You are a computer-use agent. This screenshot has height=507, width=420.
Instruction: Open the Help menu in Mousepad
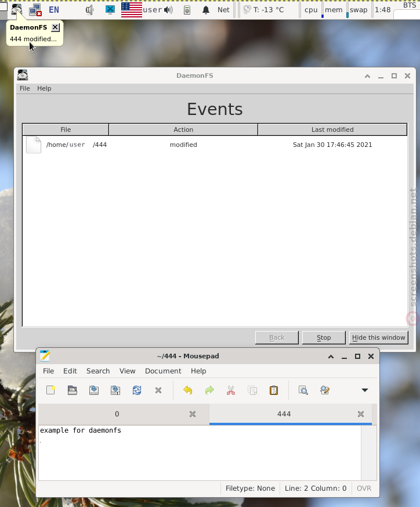198,371
